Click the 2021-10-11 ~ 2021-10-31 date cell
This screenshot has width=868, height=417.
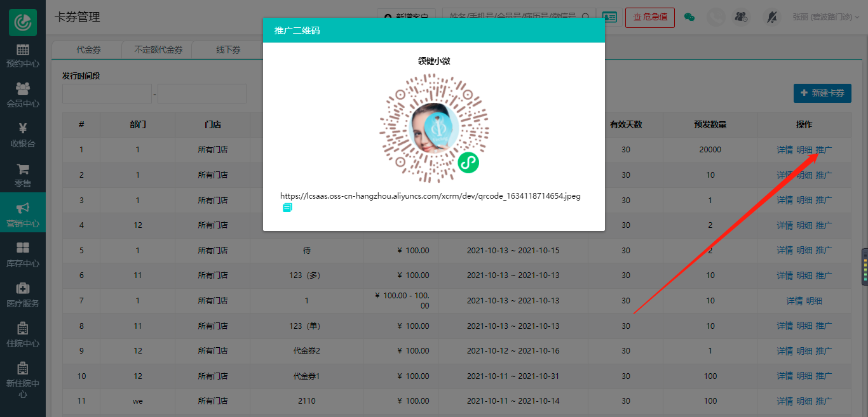(513, 376)
